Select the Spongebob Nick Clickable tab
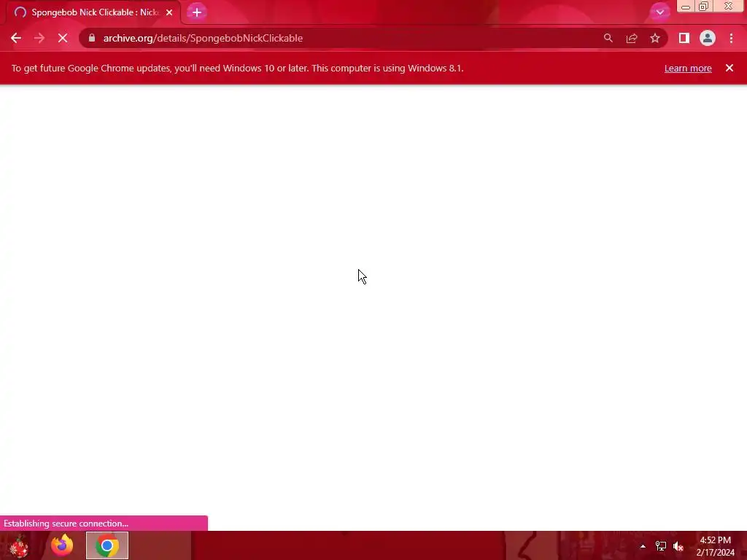The width and height of the screenshot is (747, 560). click(x=94, y=12)
